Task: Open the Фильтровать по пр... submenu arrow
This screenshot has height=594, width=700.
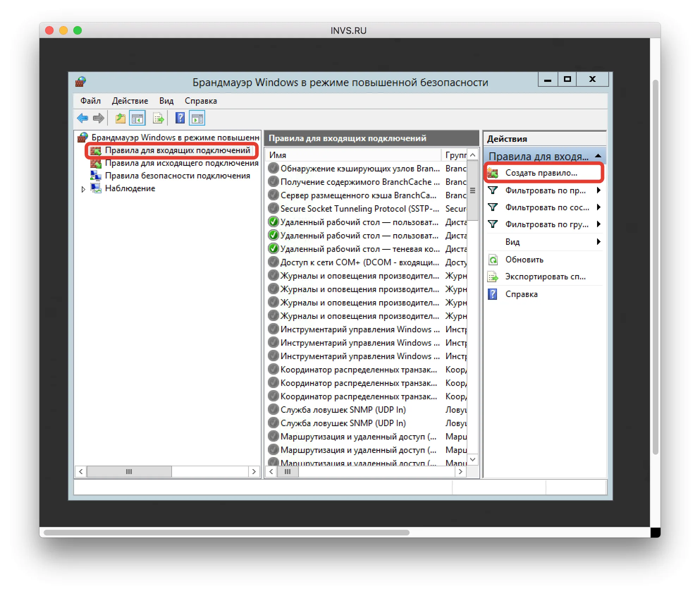Action: (x=599, y=190)
